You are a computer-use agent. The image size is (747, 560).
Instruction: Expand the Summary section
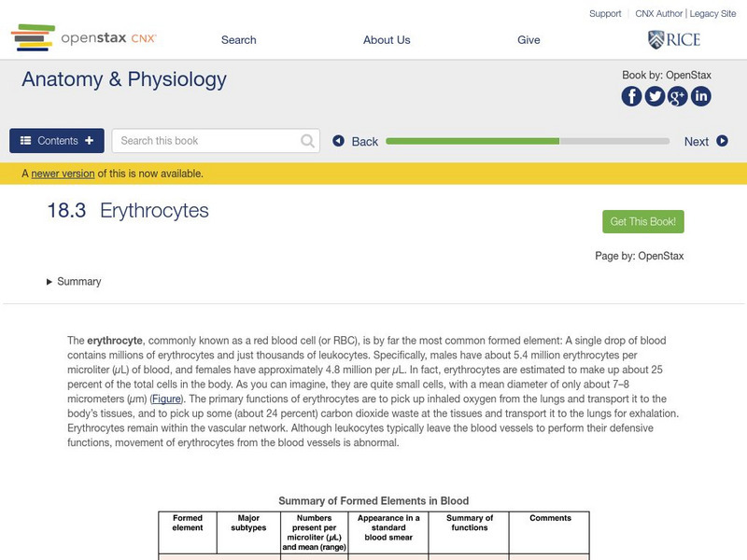click(74, 282)
